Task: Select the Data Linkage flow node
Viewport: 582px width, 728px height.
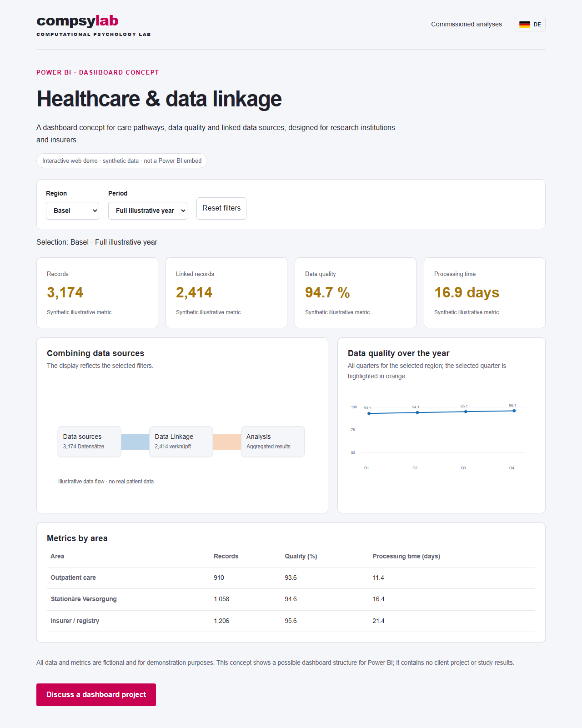Action: pyautogui.click(x=181, y=442)
